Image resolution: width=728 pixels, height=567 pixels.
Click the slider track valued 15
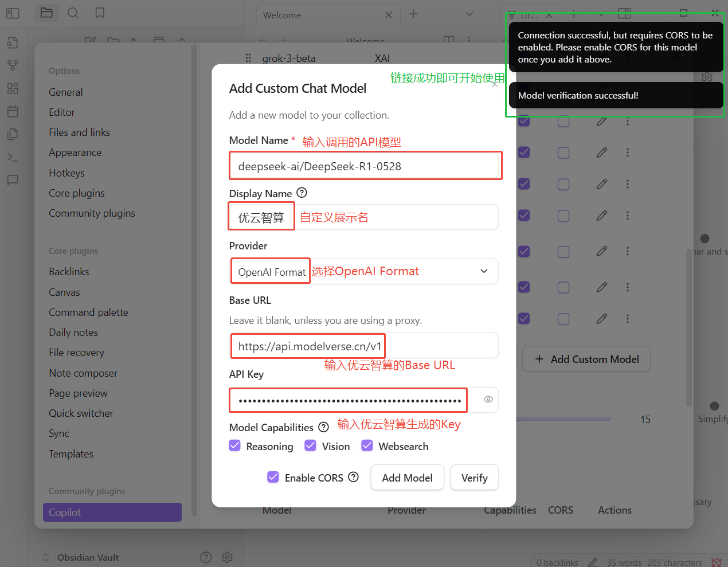(x=563, y=419)
